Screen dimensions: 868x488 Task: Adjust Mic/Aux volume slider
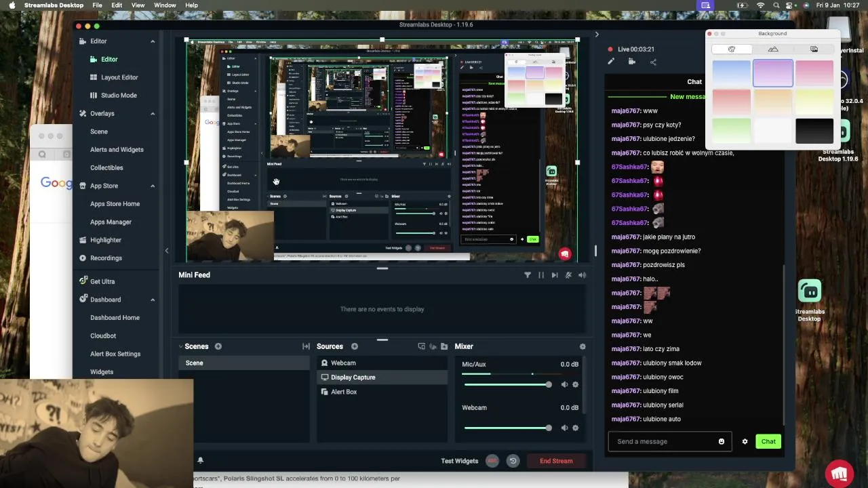pyautogui.click(x=507, y=384)
